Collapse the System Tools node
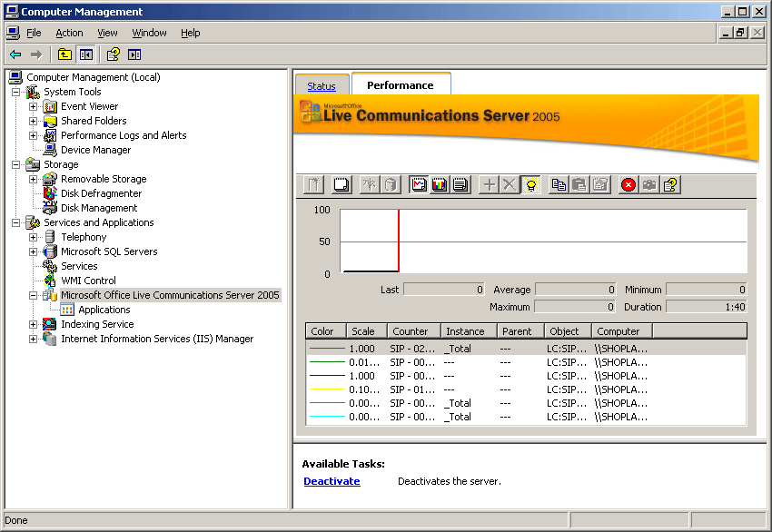The width and height of the screenshot is (772, 532). [x=15, y=92]
